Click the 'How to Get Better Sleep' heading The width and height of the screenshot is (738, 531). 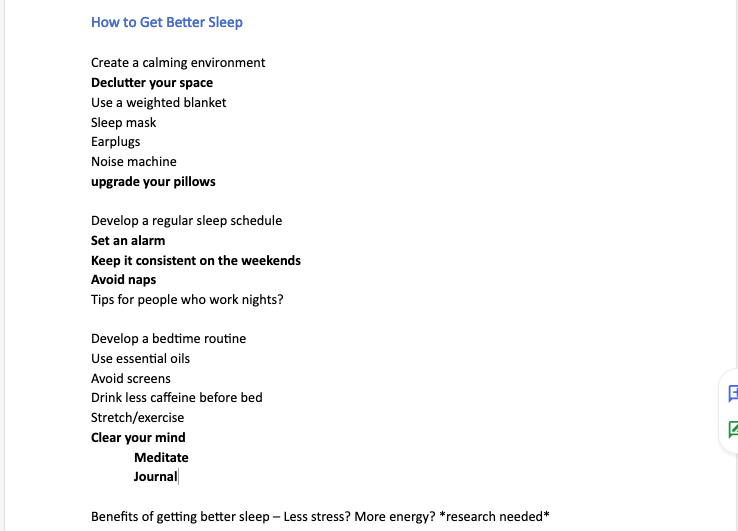(167, 22)
